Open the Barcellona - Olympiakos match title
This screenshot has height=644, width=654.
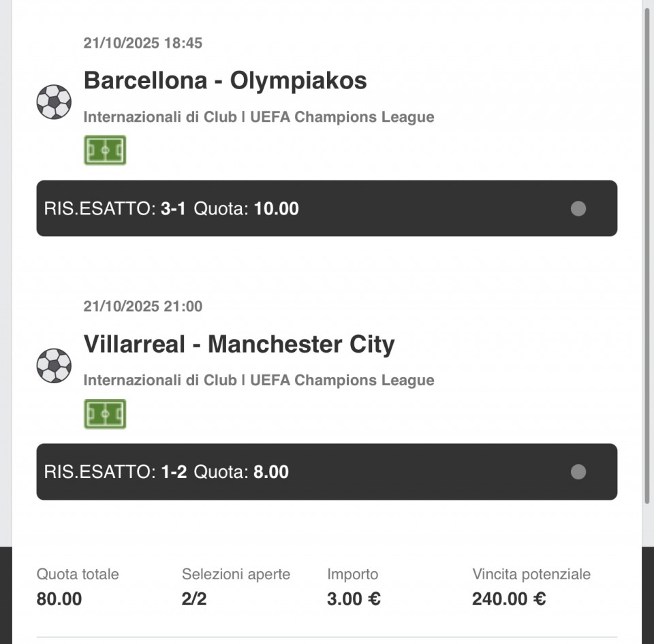(225, 81)
